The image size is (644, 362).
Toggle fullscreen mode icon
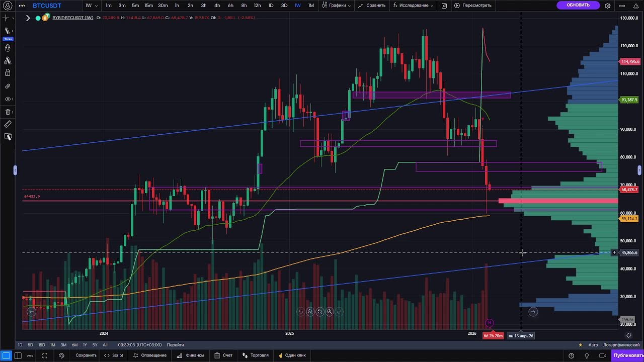(44, 355)
